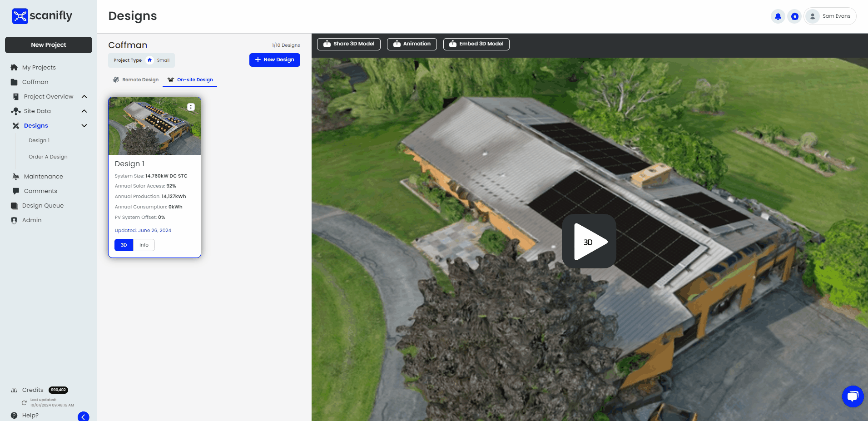The image size is (868, 421).
Task: Click the Designs scissors icon
Action: [16, 126]
